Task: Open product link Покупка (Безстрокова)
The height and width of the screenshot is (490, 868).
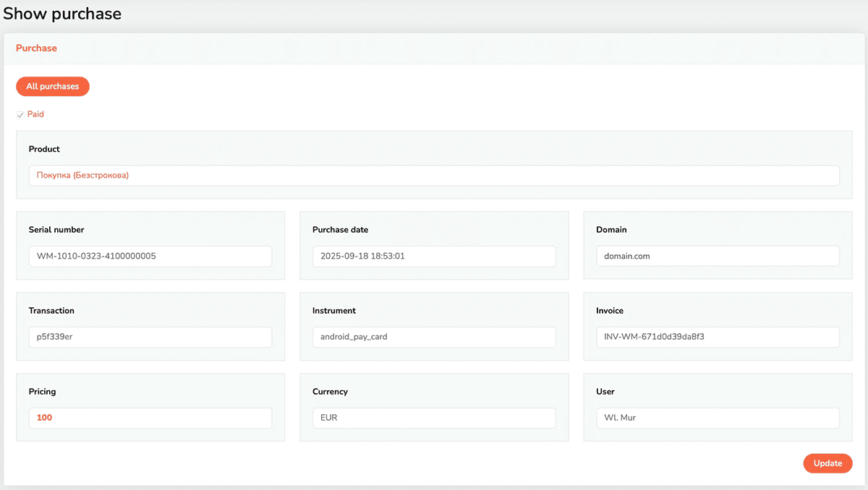Action: pyautogui.click(x=82, y=175)
